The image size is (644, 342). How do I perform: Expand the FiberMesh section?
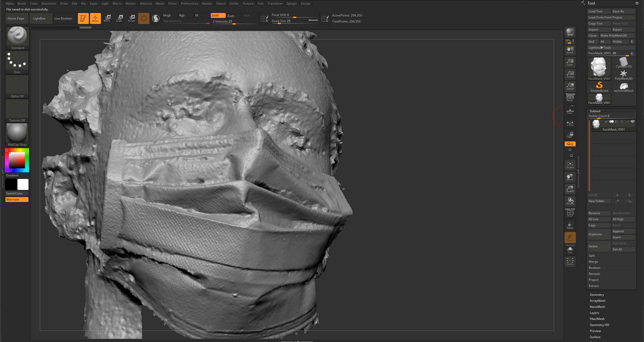click(597, 319)
